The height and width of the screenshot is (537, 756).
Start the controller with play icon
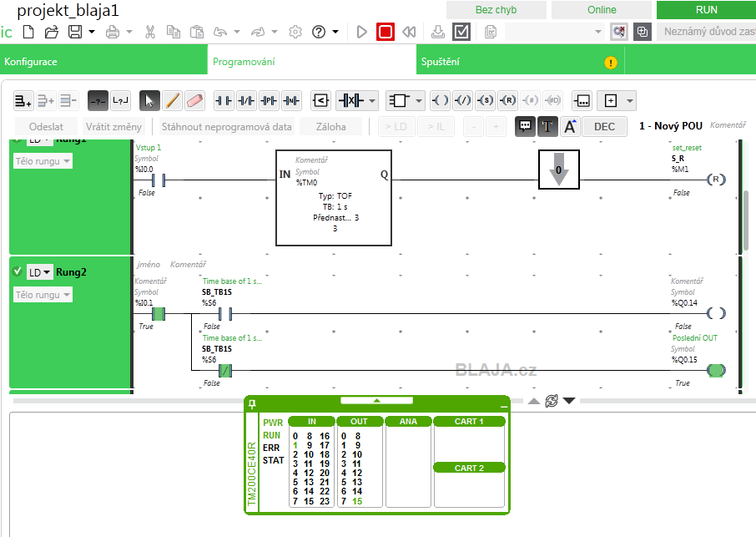361,32
